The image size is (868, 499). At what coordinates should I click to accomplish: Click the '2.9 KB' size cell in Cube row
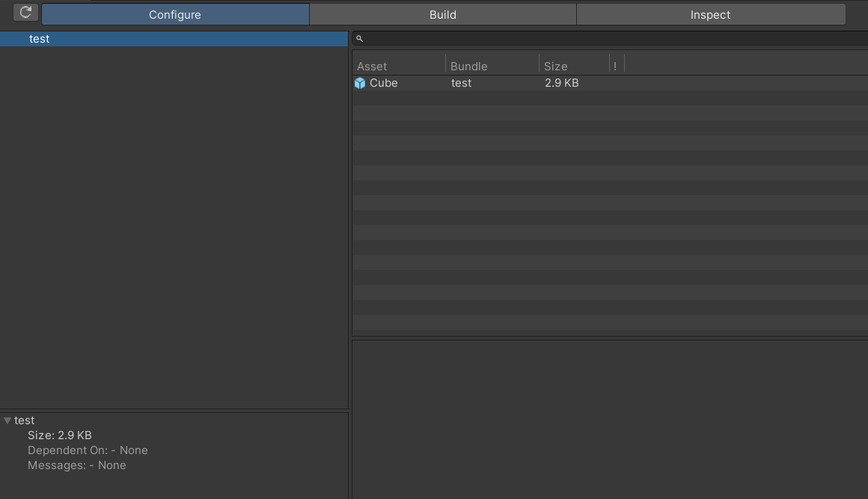coord(561,83)
